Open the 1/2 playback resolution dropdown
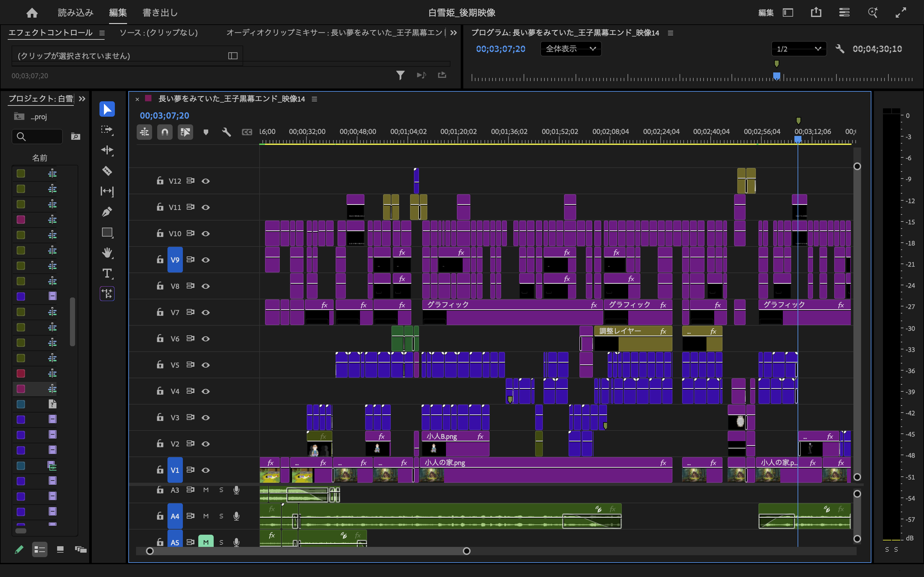Viewport: 924px width, 577px height. (798, 49)
